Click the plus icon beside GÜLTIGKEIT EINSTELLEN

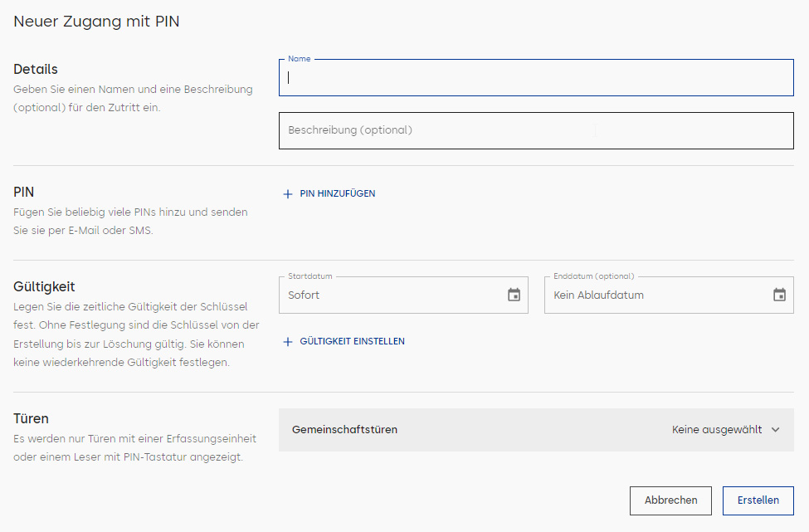tap(288, 342)
